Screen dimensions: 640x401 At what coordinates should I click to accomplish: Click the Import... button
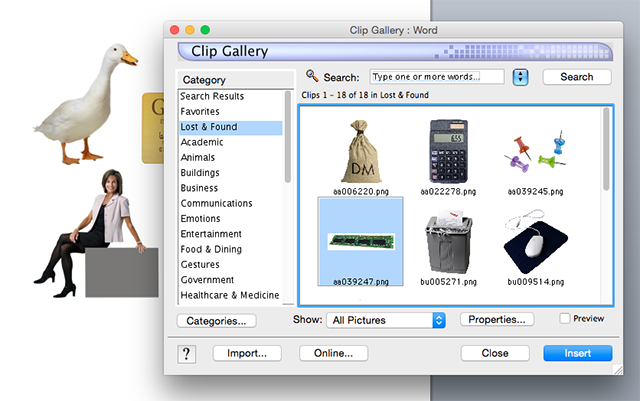coord(247,353)
